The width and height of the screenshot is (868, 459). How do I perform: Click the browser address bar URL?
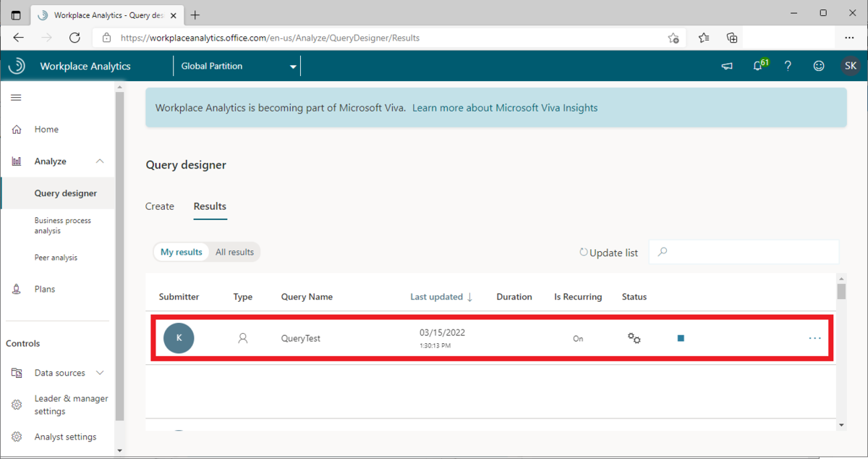(x=270, y=38)
